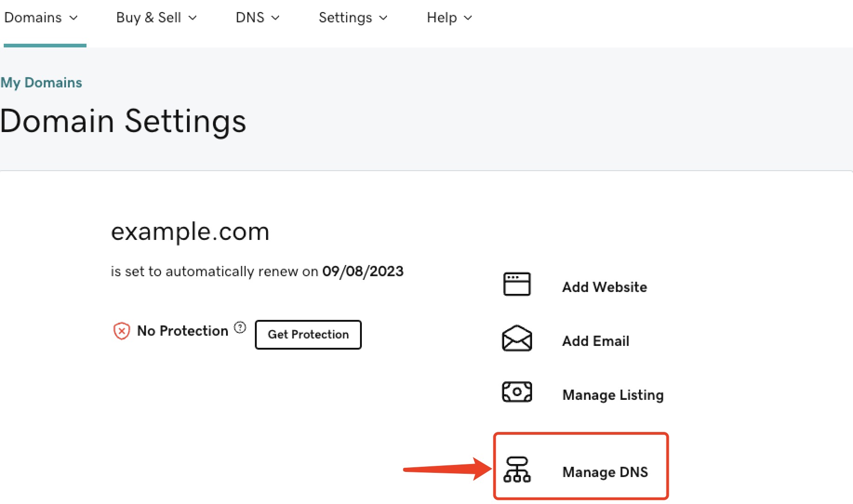Screen dimensions: 853x504
Task: Click the Manage DNS network icon
Action: 517,470
